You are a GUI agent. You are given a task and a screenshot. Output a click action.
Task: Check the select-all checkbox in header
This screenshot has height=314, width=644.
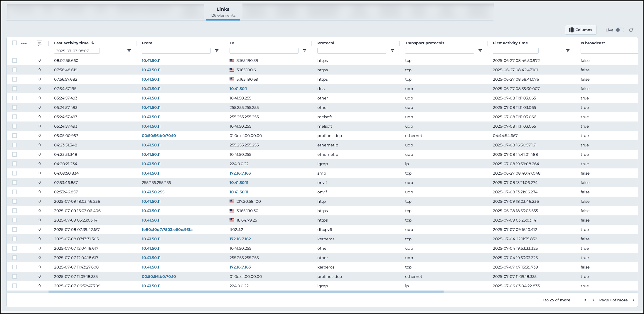[x=14, y=43]
